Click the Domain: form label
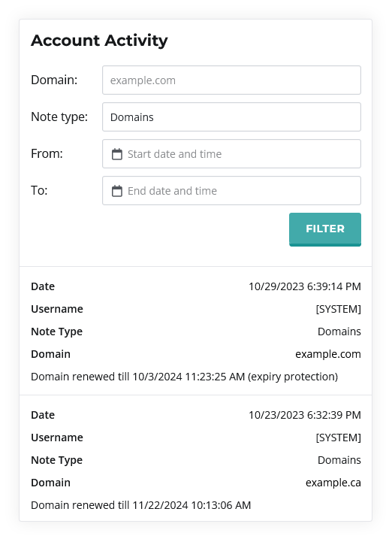 click(x=54, y=80)
